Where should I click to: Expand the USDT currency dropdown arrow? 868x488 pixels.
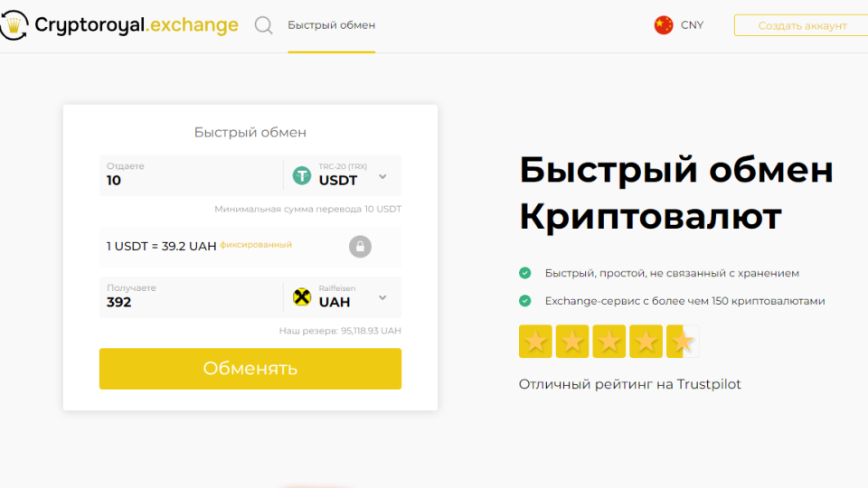click(382, 176)
